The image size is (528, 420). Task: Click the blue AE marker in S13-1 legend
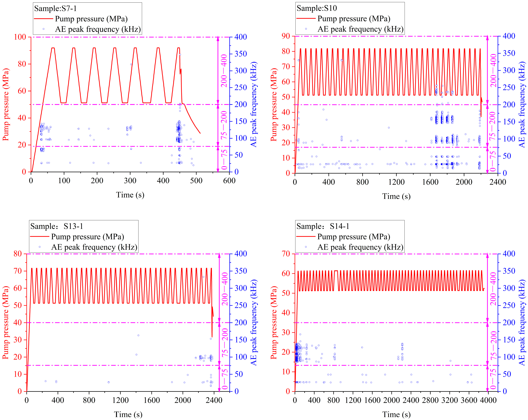40,247
